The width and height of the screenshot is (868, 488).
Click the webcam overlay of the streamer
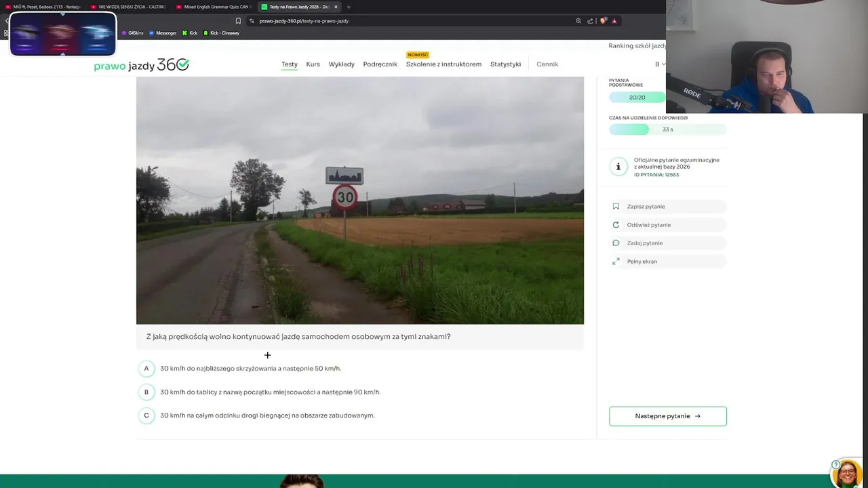coord(767,56)
